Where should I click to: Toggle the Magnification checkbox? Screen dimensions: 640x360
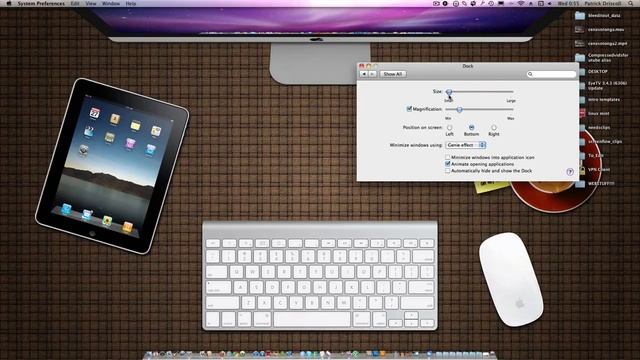pyautogui.click(x=409, y=109)
